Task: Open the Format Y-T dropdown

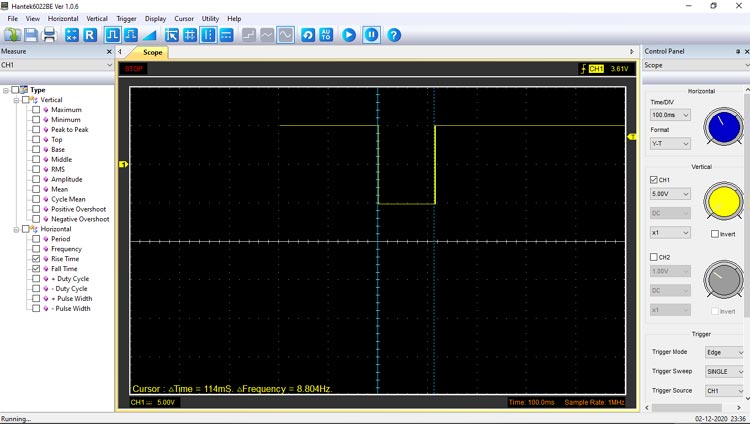Action: click(670, 144)
